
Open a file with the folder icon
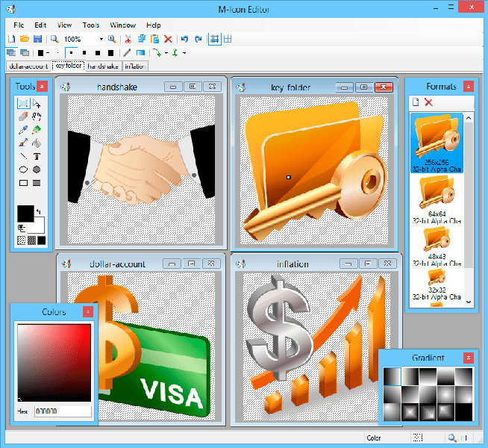[25, 39]
